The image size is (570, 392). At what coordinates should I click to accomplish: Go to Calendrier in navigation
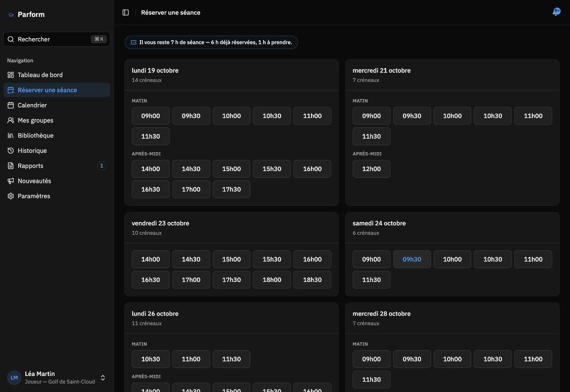tap(57, 105)
